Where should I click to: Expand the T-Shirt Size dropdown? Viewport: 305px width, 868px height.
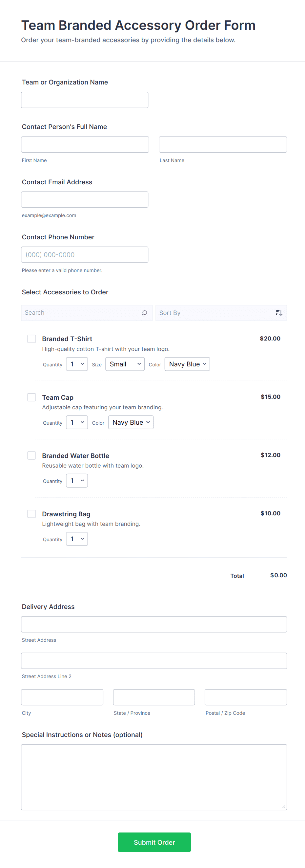click(x=125, y=364)
